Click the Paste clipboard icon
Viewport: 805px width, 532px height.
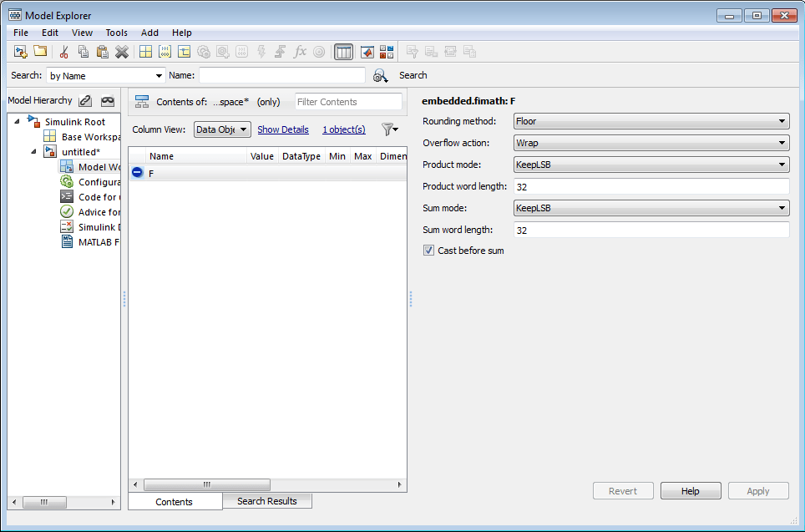[x=102, y=52]
